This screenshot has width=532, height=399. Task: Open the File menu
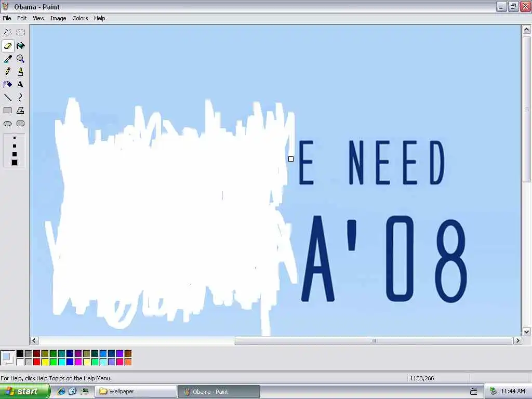point(7,18)
